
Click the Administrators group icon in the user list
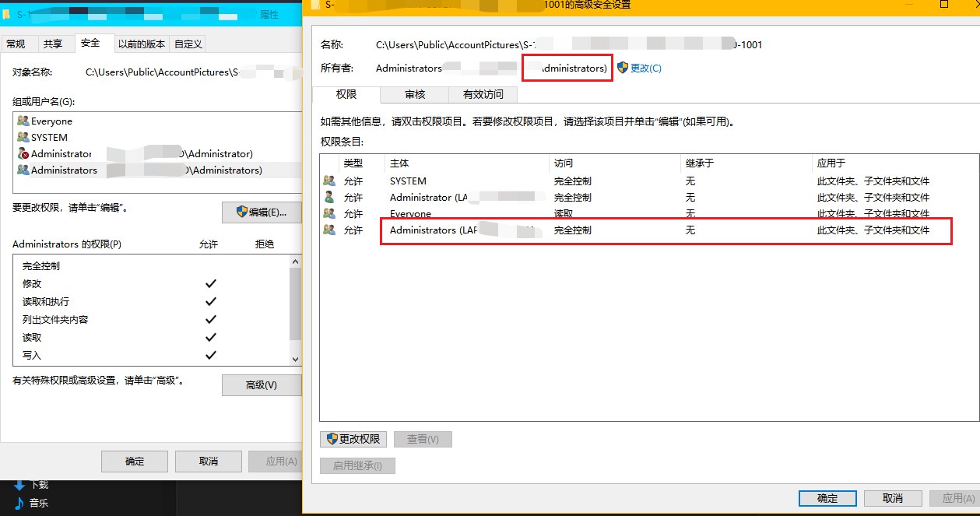pos(23,170)
